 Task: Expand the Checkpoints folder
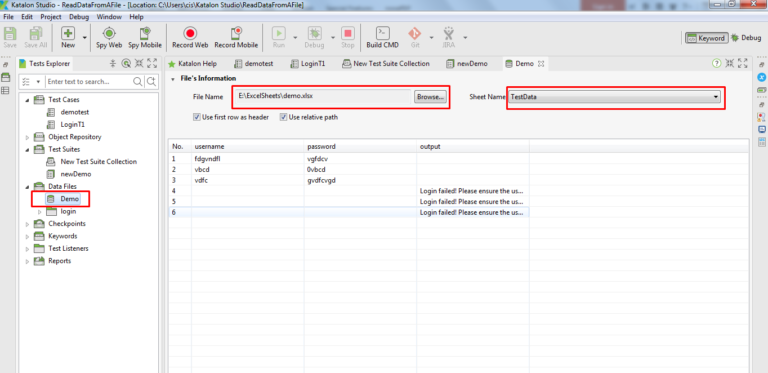(x=27, y=224)
